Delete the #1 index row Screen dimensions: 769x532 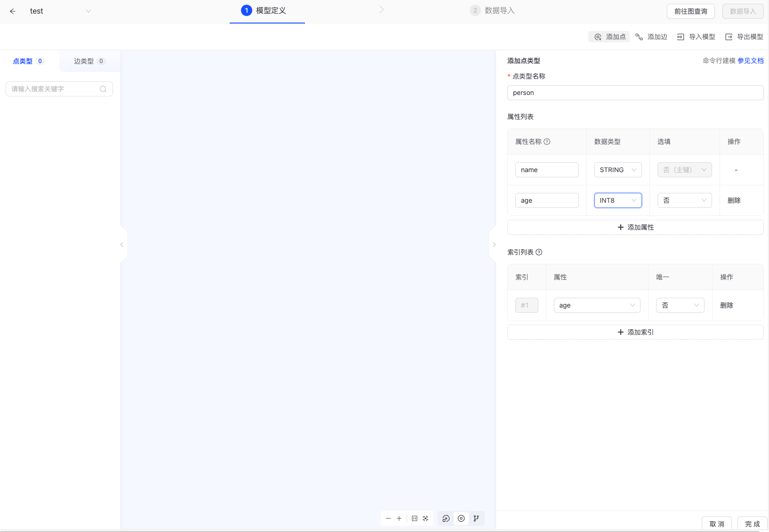coord(726,305)
